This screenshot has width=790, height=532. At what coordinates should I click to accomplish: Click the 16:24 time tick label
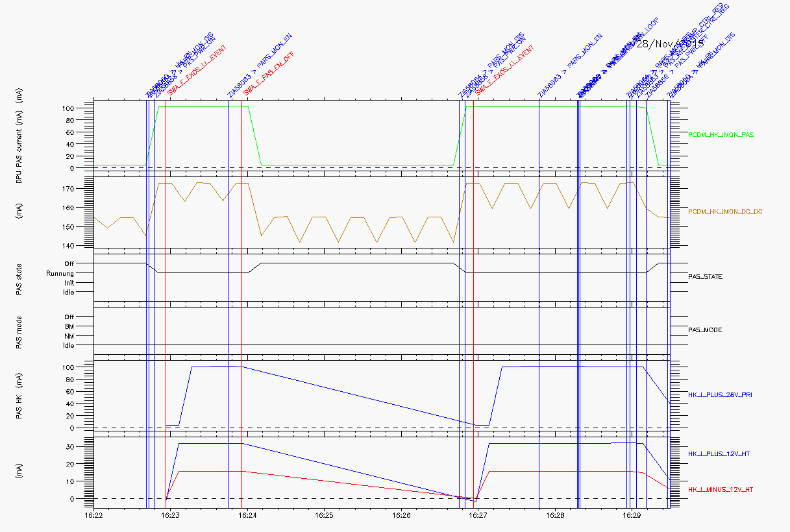pos(247,515)
